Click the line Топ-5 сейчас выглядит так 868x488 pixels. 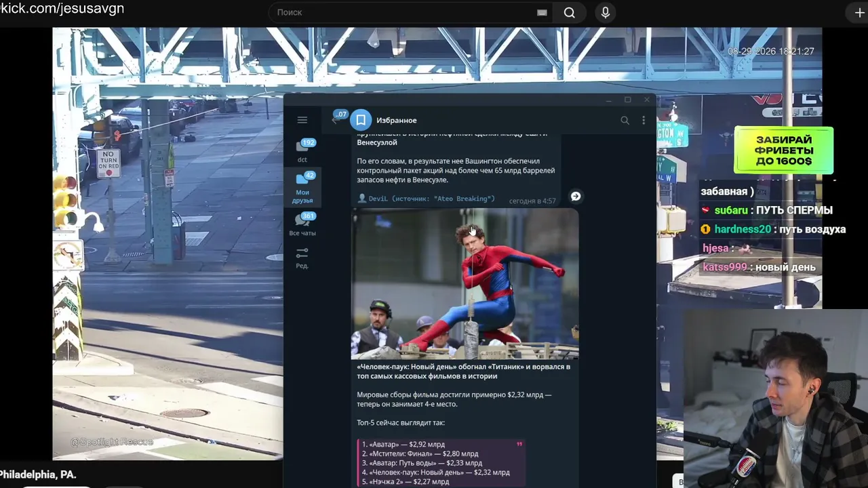click(401, 422)
